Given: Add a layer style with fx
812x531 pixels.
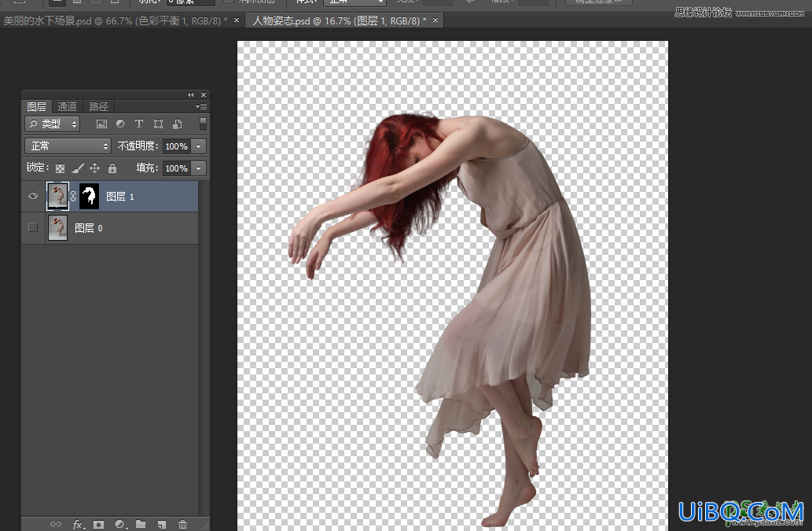Looking at the screenshot, I should point(78,524).
